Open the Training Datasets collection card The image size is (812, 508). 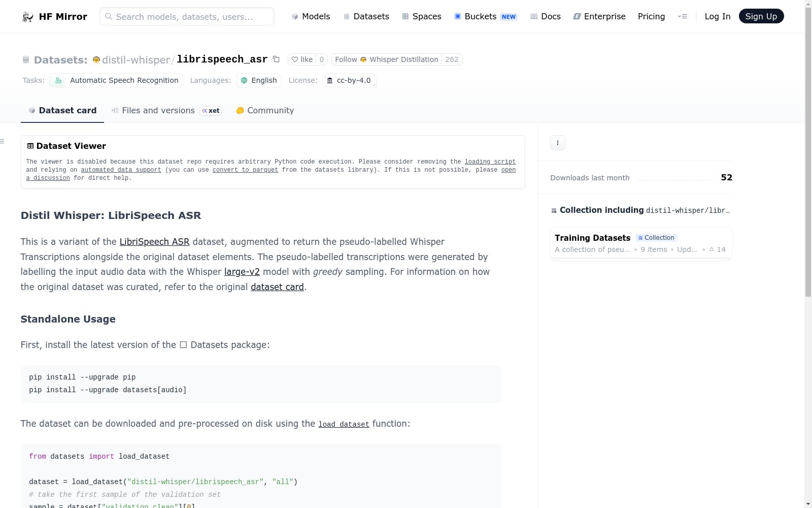tap(641, 243)
